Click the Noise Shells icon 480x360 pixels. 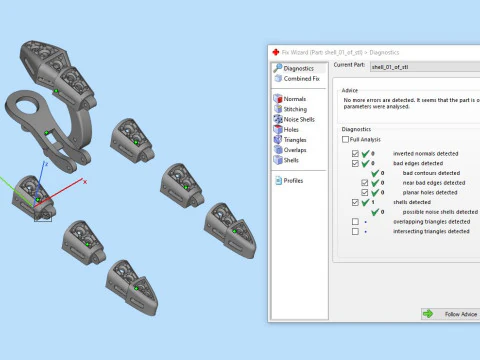[278, 119]
